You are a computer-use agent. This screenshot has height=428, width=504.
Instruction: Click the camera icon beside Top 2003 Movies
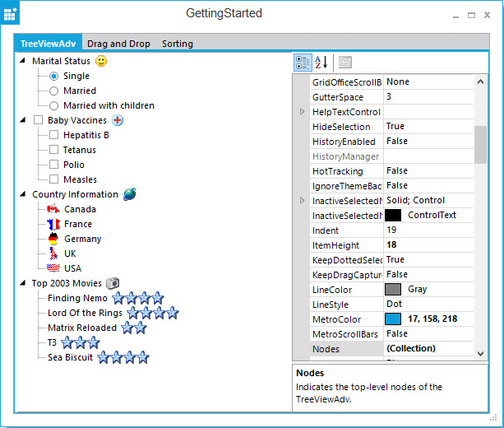pos(113,283)
